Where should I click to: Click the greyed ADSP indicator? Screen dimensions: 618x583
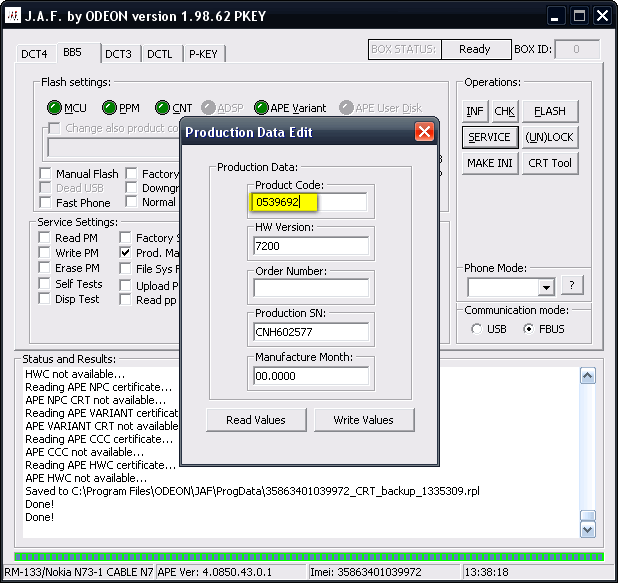pyautogui.click(x=208, y=108)
